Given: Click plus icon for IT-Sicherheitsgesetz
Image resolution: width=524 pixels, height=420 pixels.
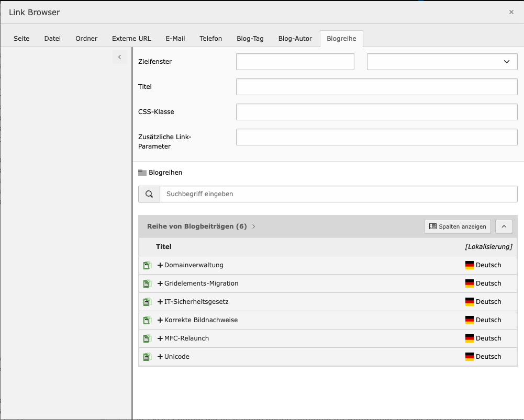Looking at the screenshot, I should click(x=160, y=302).
